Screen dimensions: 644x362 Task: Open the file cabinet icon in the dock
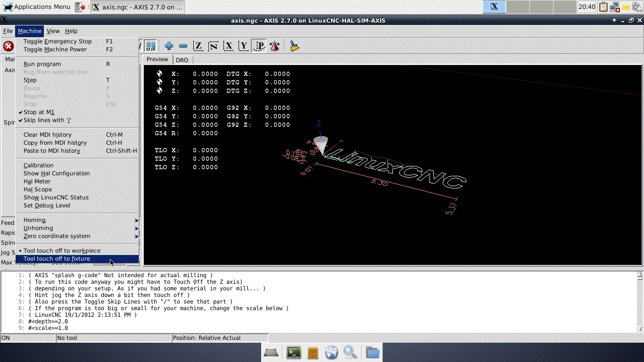coord(313,352)
